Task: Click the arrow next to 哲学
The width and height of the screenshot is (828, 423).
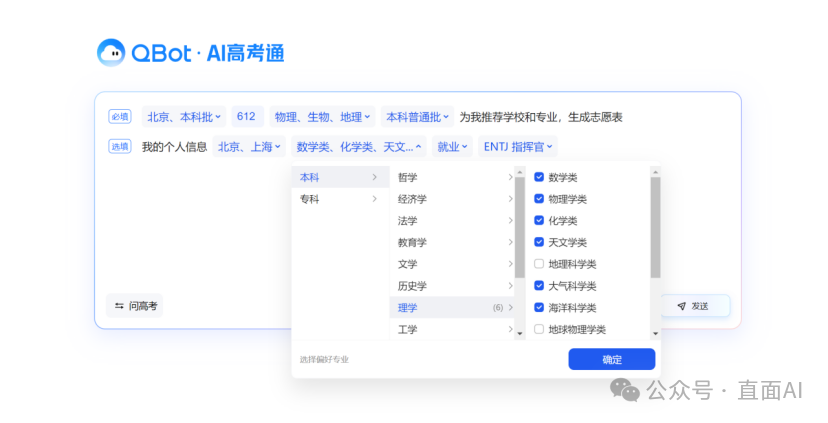Action: tap(510, 177)
